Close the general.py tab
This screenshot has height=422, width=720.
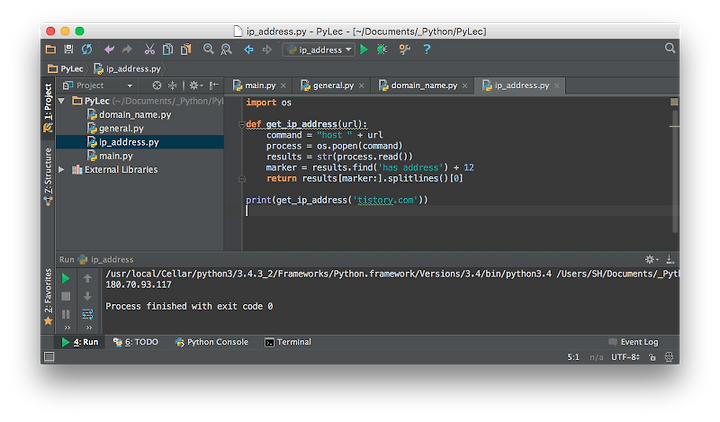coord(361,86)
